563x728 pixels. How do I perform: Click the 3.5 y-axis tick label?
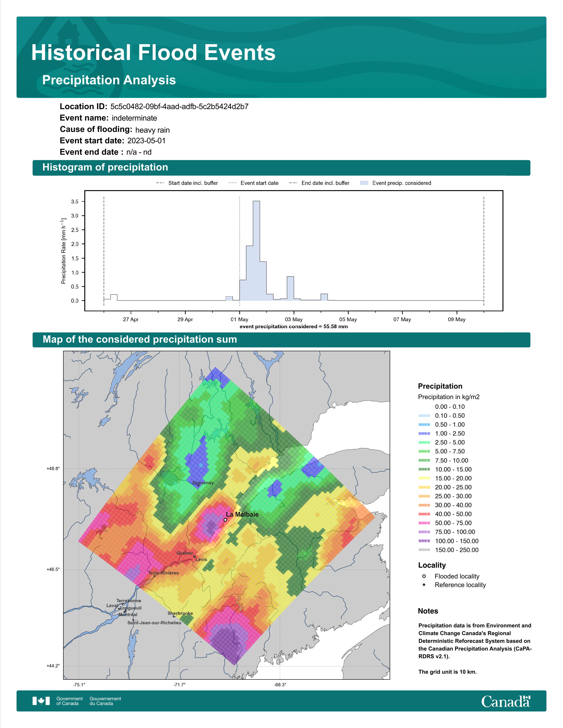pos(75,202)
